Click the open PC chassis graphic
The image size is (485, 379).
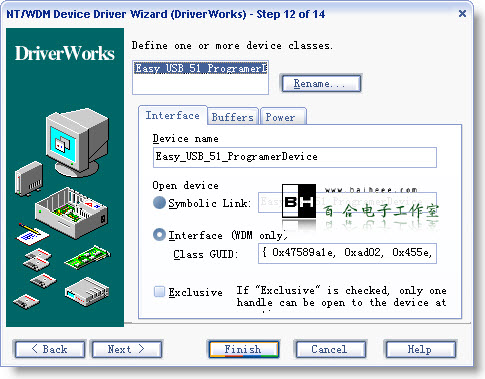coord(72,213)
